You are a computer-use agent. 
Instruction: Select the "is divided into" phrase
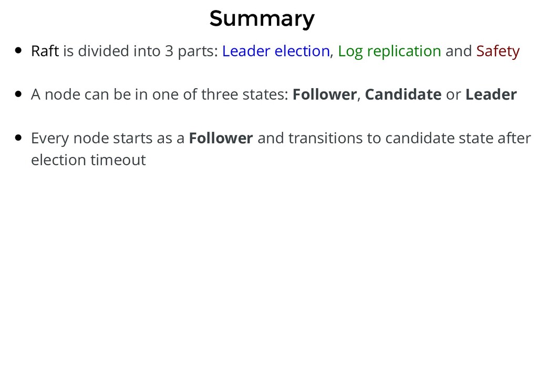pyautogui.click(x=112, y=51)
